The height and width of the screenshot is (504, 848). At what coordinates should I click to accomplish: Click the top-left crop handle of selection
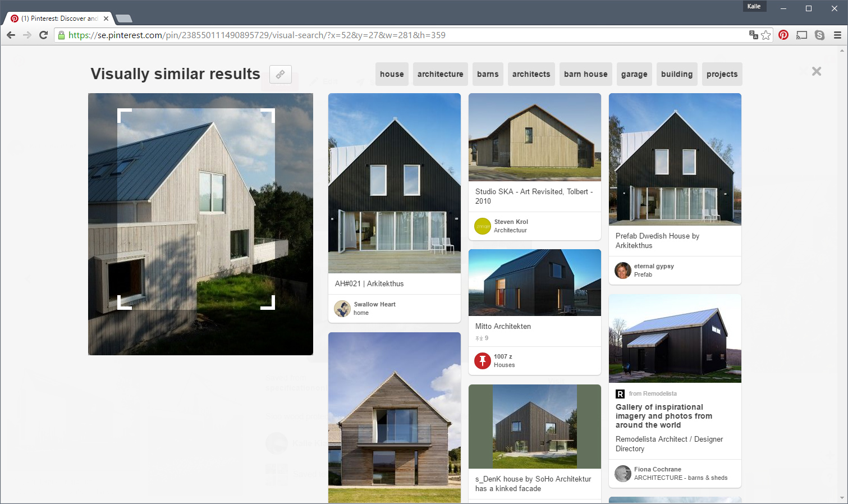[x=124, y=116]
